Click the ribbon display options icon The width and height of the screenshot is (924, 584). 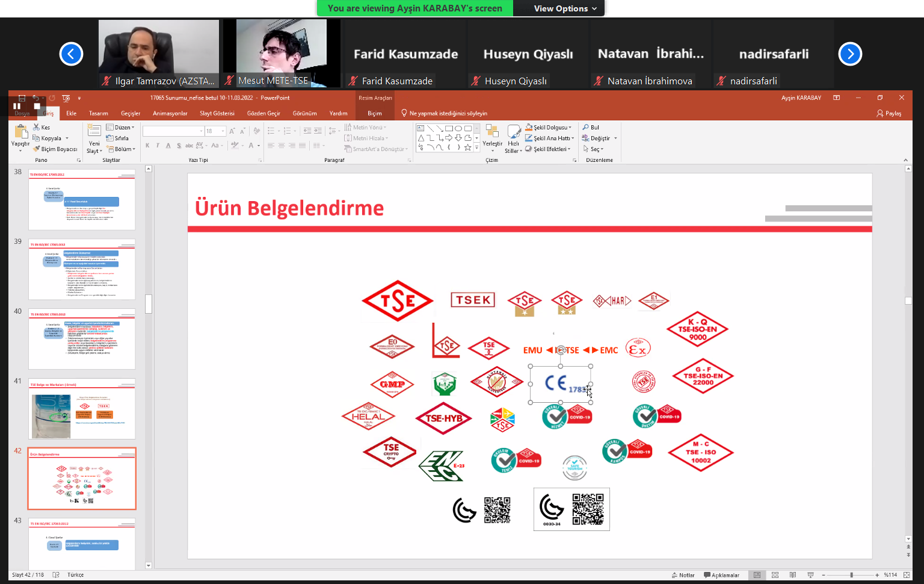(836, 98)
